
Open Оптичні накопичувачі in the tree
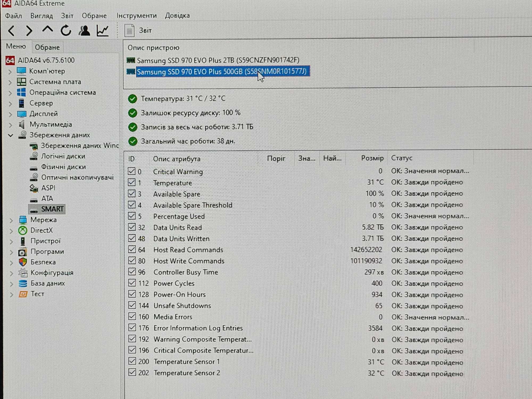[x=77, y=177]
